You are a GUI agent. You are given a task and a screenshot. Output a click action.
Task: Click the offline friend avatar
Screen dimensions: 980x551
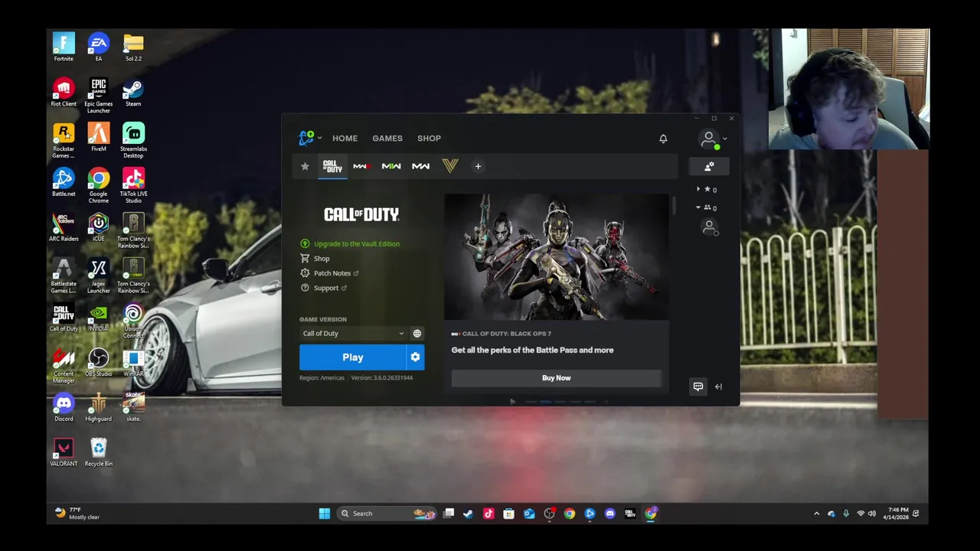(710, 228)
